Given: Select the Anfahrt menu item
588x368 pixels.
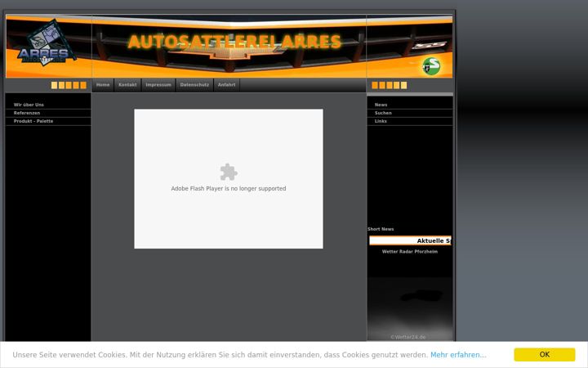Looking at the screenshot, I should tap(226, 85).
